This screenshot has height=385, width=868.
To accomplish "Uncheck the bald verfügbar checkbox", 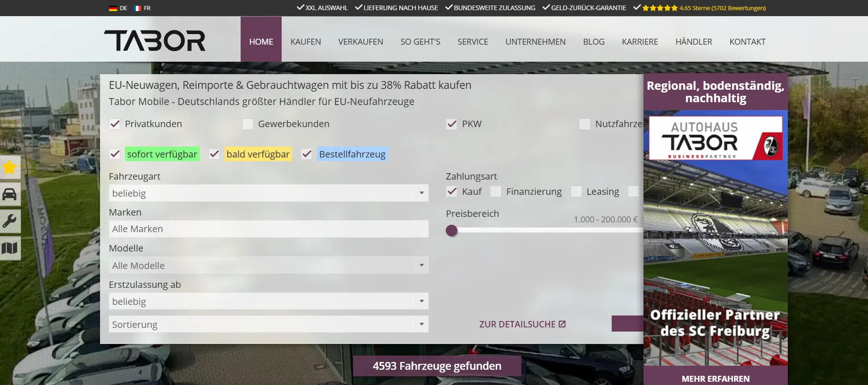I will [214, 154].
